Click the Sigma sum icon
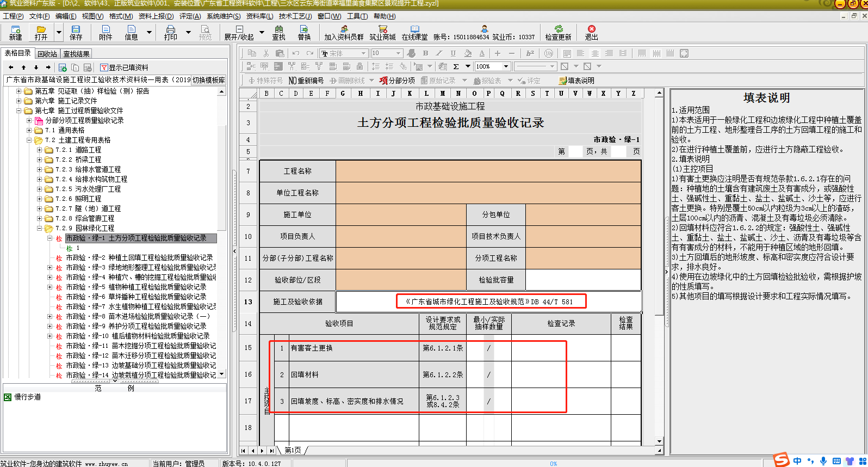The height and width of the screenshot is (467, 868). (x=456, y=66)
